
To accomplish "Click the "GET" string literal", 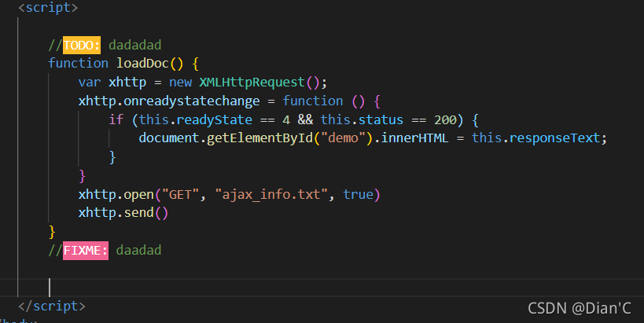I will [180, 194].
